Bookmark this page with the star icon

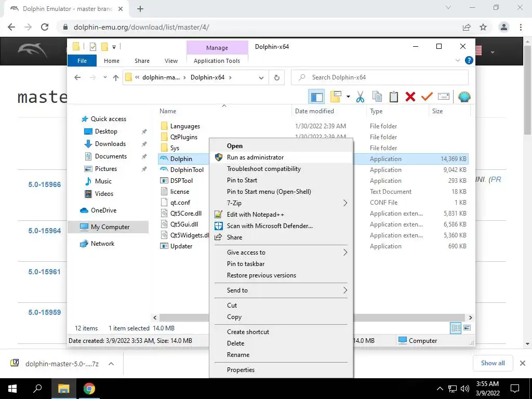click(x=483, y=27)
